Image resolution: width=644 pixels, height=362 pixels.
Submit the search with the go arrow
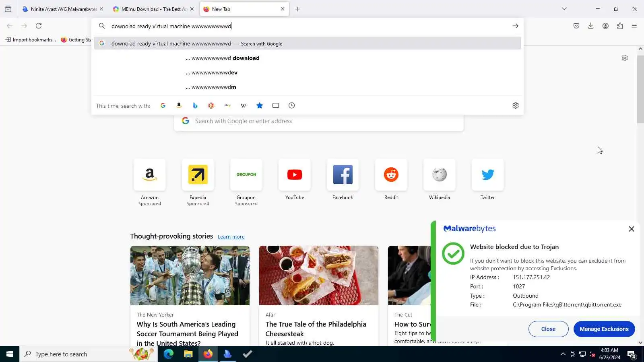click(x=515, y=26)
